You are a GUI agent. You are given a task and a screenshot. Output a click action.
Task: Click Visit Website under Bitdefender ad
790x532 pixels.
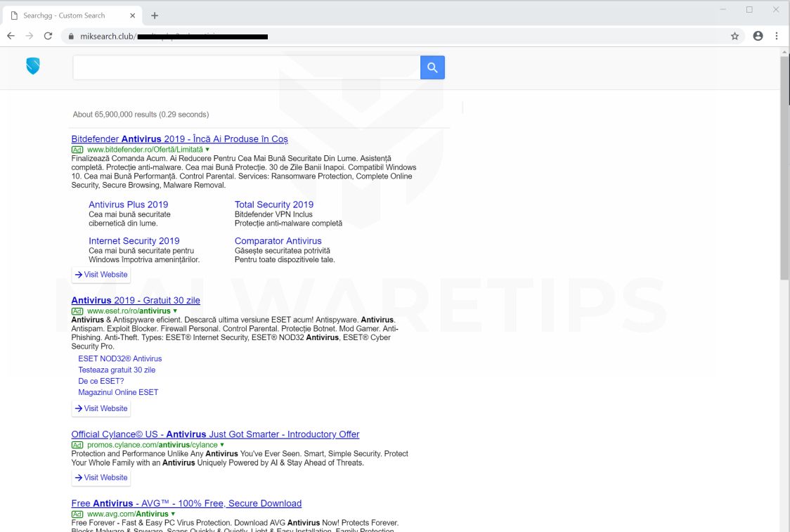click(x=101, y=275)
